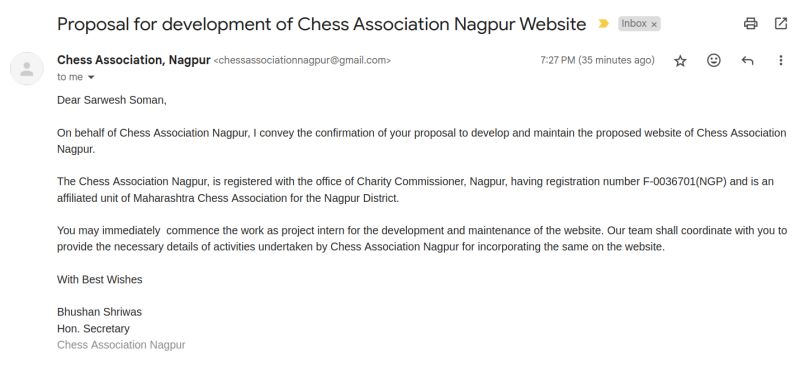
Task: Star this message from Chess Association
Action: click(680, 61)
